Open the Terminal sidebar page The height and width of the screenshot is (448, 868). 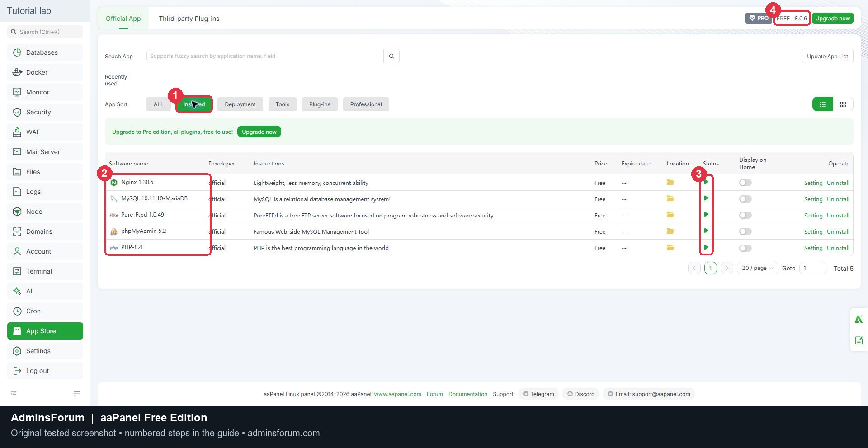coord(45,271)
